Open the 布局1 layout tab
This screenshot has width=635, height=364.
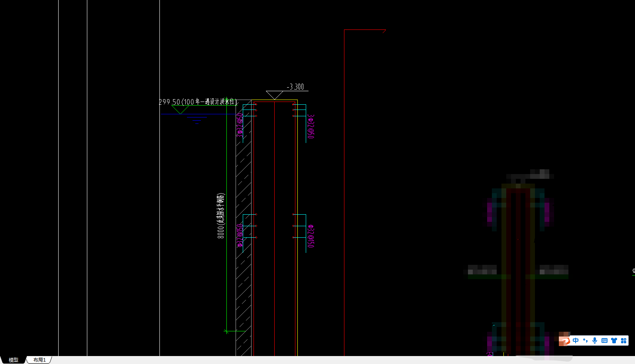coord(39,360)
